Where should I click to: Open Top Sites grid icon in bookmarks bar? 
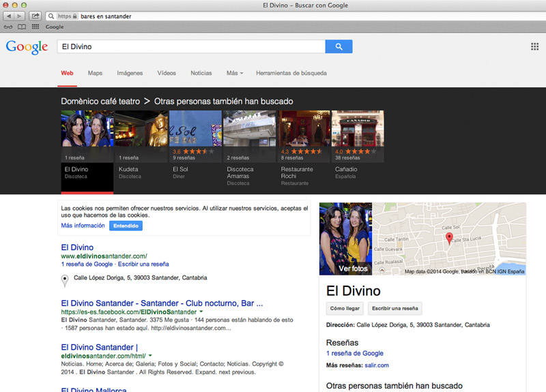[x=35, y=27]
